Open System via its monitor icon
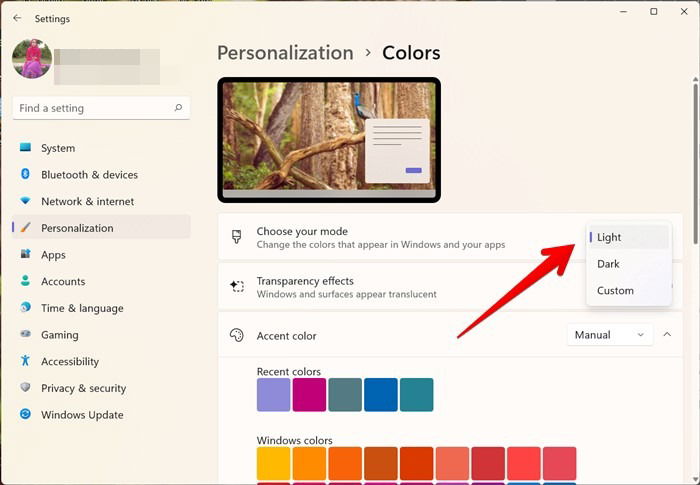Viewport: 700px width, 485px height. click(x=25, y=147)
